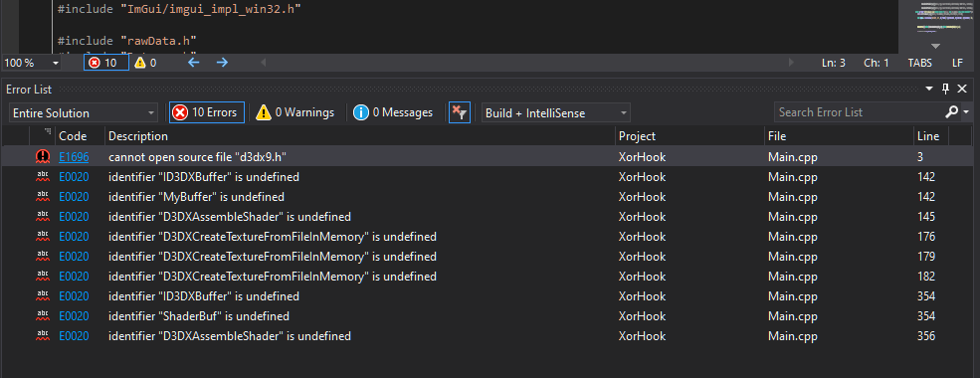The height and width of the screenshot is (378, 980).
Task: Click the editor error count indicator showing 10
Action: 106,63
